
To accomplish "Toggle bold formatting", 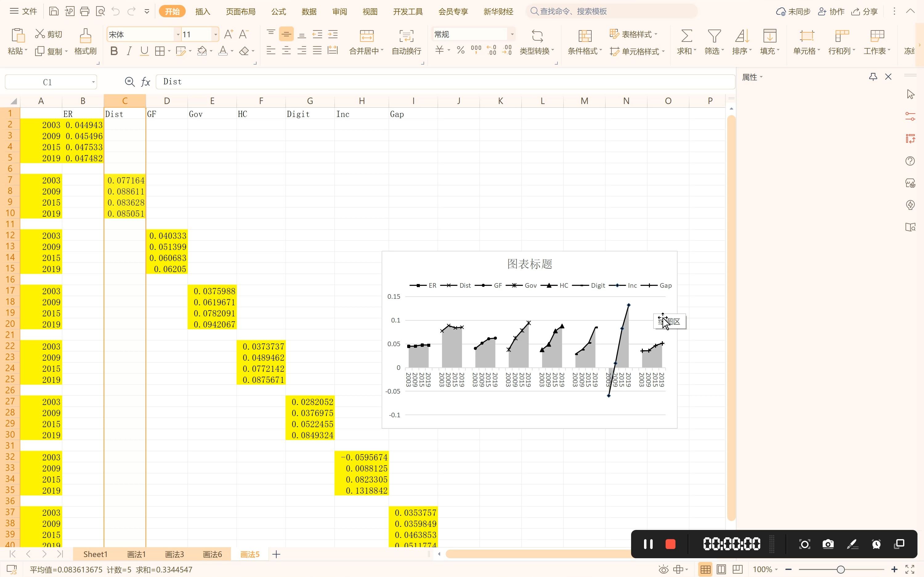I will (x=113, y=51).
